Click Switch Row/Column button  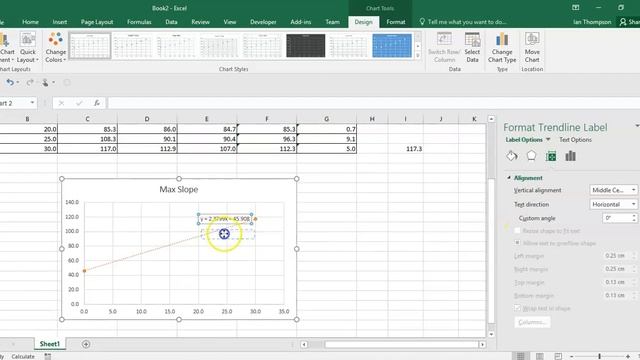click(444, 48)
